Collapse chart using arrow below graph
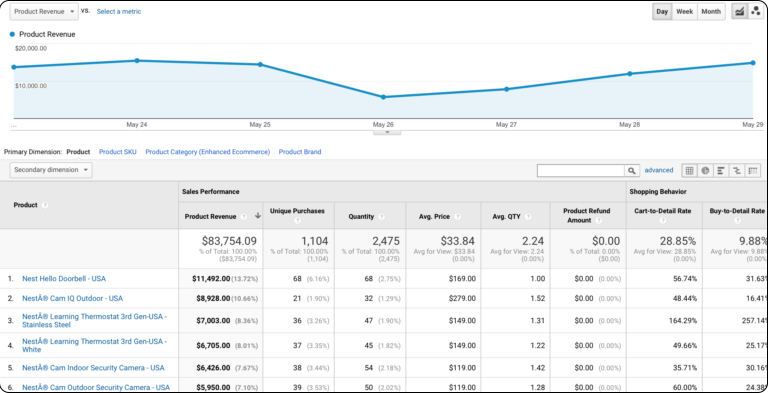768x393 pixels. click(387, 132)
